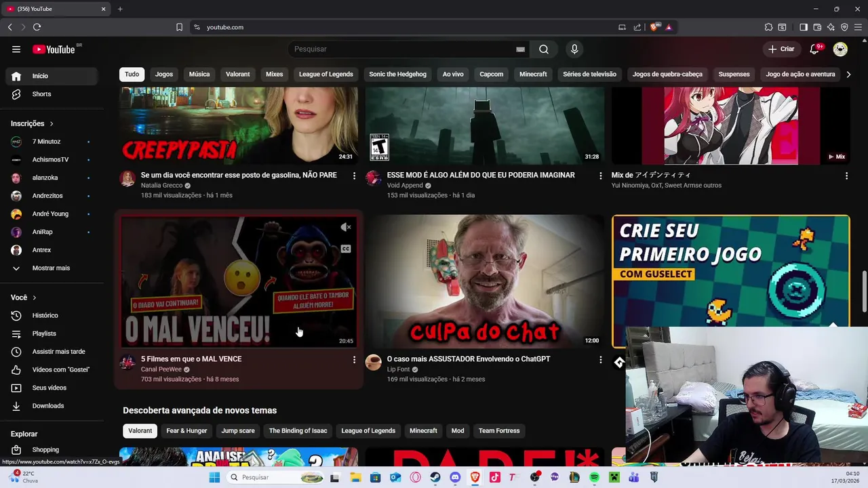Select the Jogos filter chip
Screen dimensions: 868x488
[x=164, y=74]
